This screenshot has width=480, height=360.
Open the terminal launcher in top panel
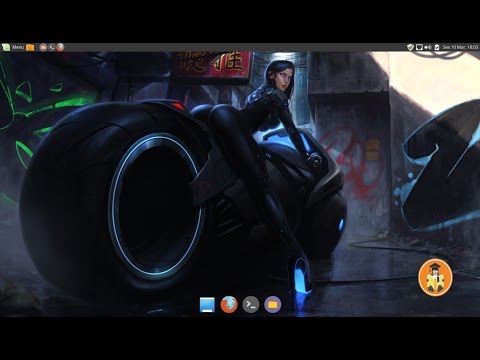point(52,47)
